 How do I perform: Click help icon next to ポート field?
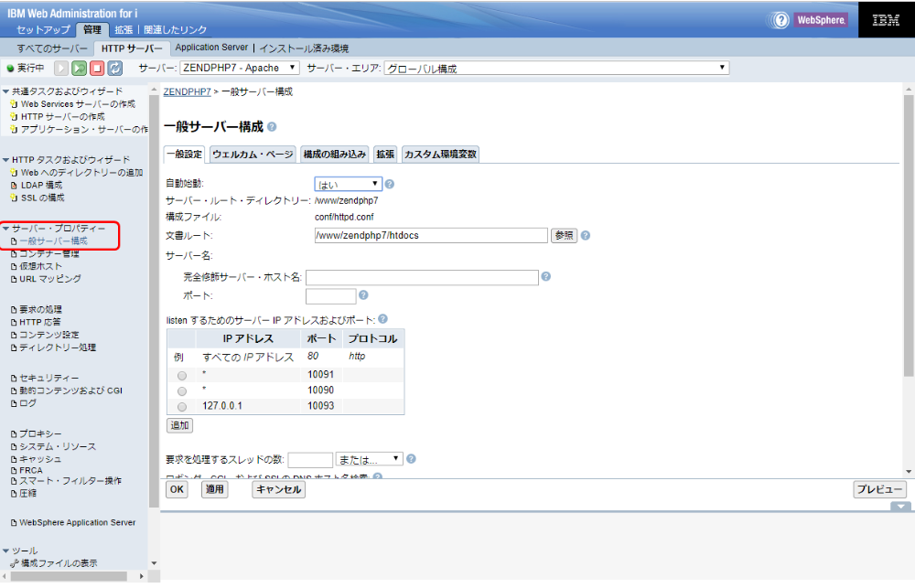(x=363, y=295)
